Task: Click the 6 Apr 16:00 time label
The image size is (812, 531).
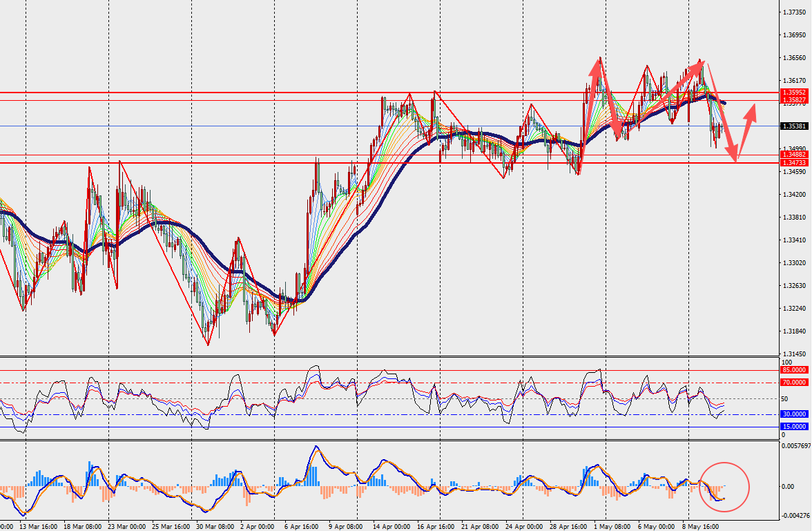Action: [301, 526]
